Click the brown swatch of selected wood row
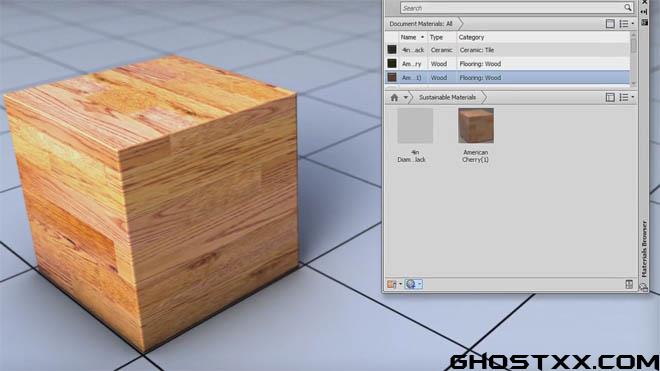The width and height of the screenshot is (660, 371). (392, 77)
